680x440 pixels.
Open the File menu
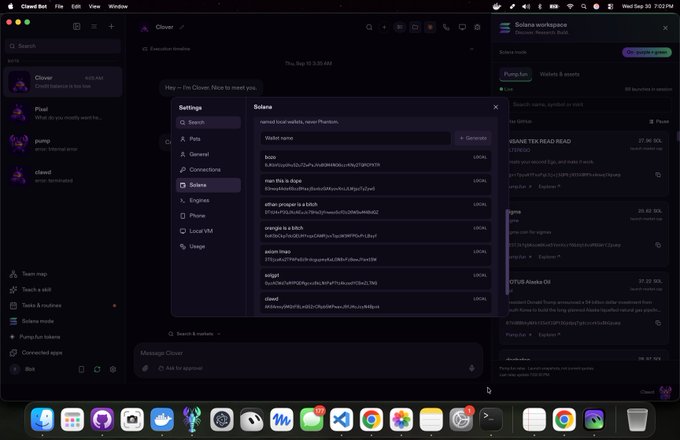pyautogui.click(x=59, y=7)
